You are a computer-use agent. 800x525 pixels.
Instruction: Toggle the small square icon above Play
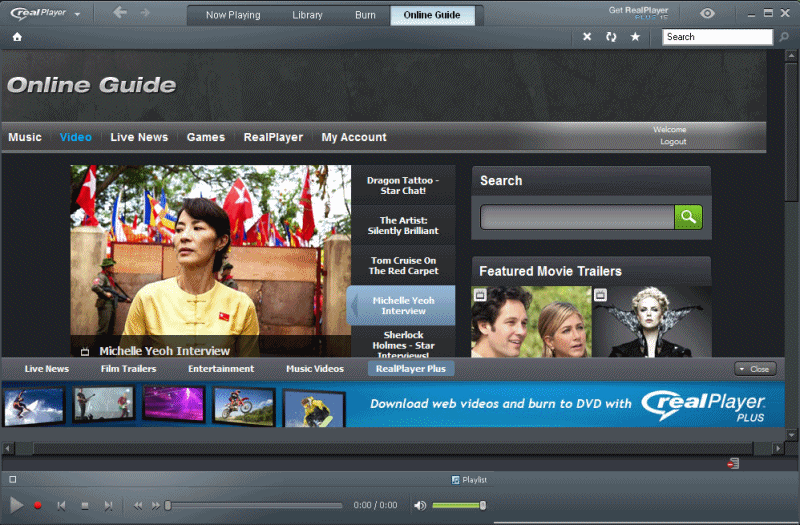point(13,479)
